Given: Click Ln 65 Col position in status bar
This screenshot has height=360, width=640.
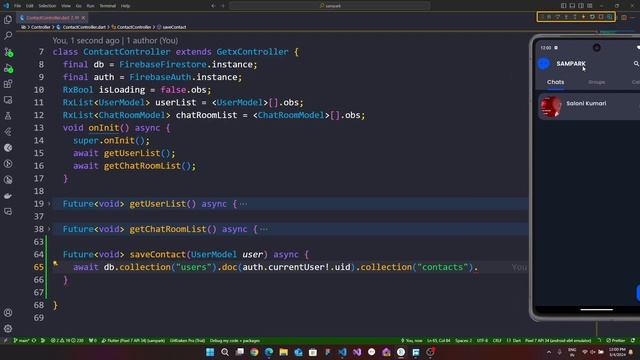Looking at the screenshot, I should (438, 340).
